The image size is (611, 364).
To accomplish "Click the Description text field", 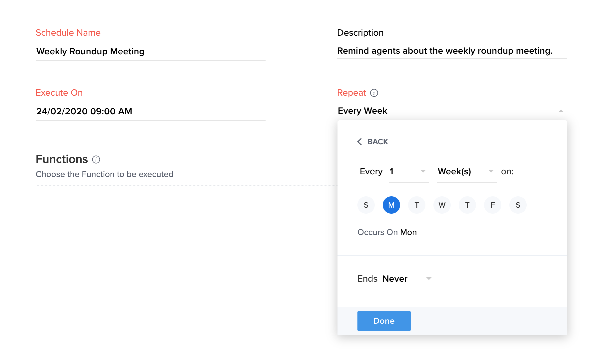I will click(x=452, y=51).
